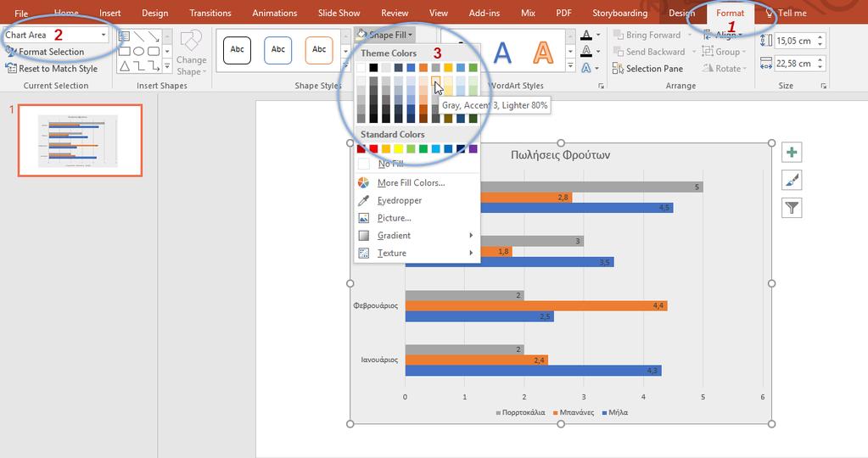This screenshot has height=458, width=868.
Task: Pick the orange theme color swatch
Action: (x=423, y=68)
